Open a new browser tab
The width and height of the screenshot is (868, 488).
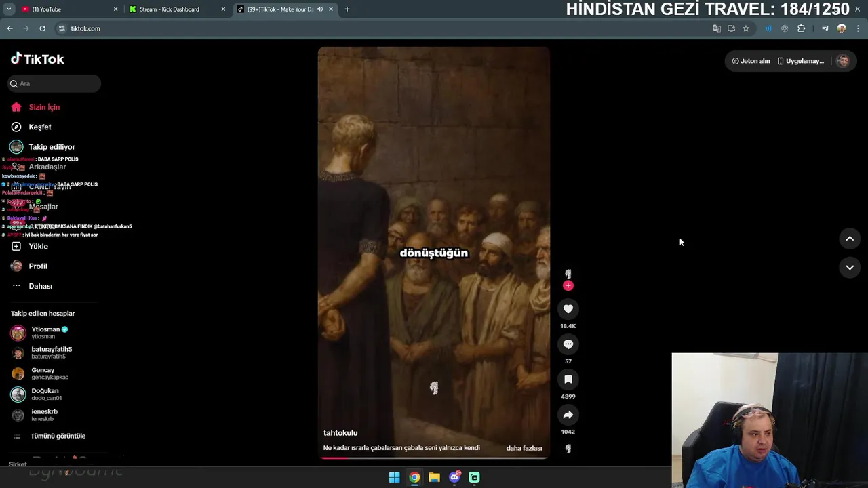tap(347, 9)
